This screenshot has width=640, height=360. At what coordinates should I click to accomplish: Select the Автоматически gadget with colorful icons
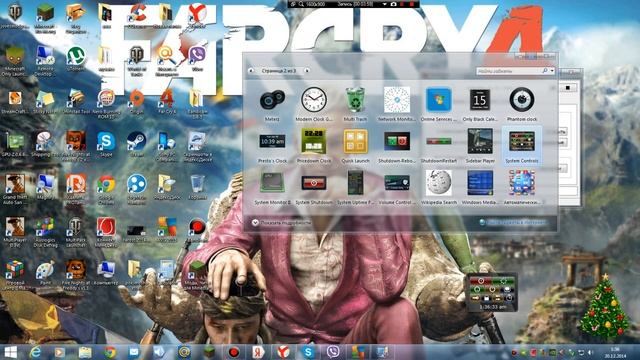click(x=522, y=187)
